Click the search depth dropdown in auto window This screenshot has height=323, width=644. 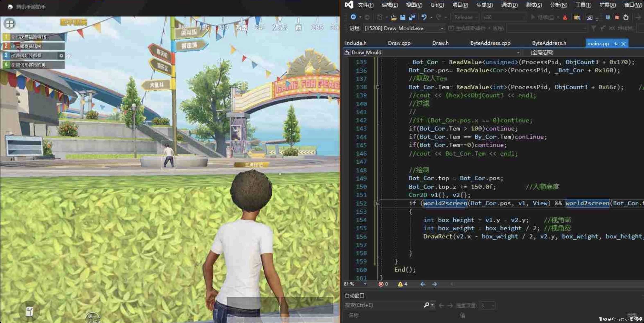click(x=487, y=305)
